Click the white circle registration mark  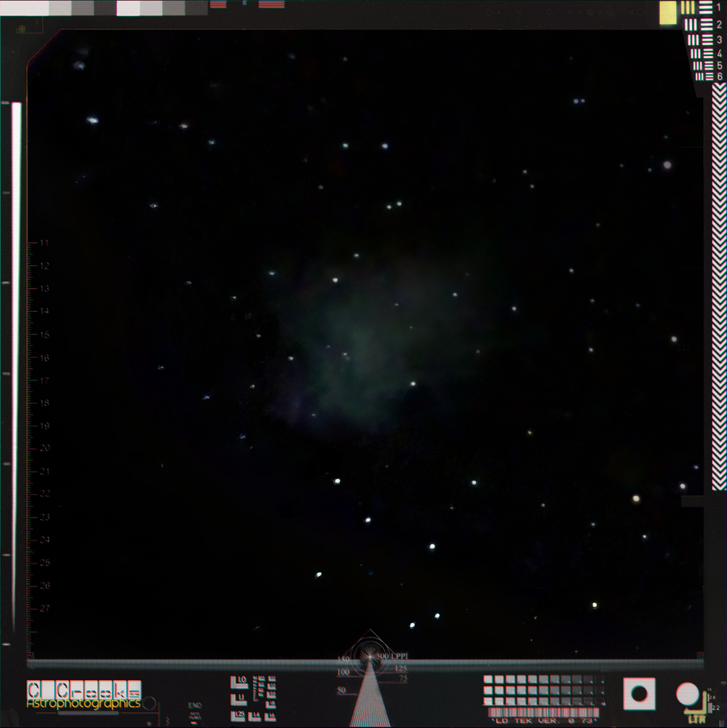pyautogui.click(x=688, y=694)
